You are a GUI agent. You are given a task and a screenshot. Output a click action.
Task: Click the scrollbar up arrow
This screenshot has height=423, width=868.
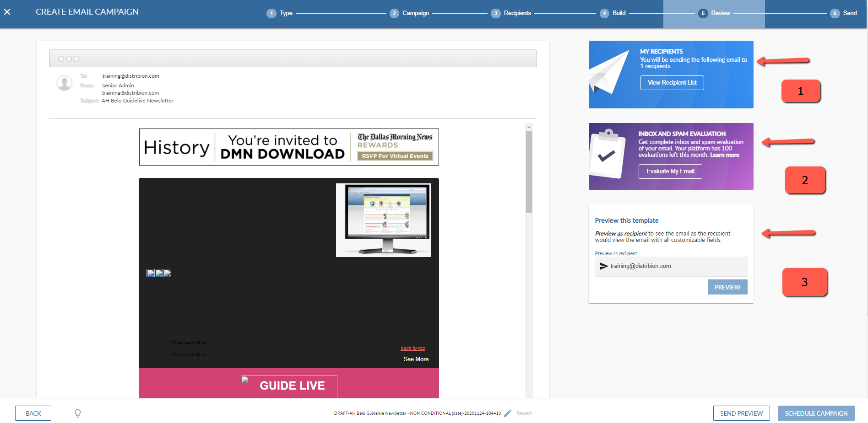(x=529, y=127)
